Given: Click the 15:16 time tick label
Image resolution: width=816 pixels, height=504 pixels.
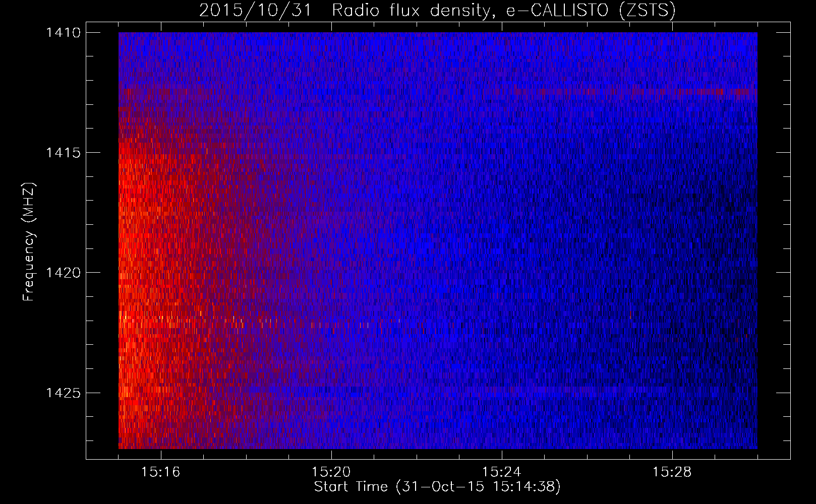Looking at the screenshot, I should tap(161, 472).
